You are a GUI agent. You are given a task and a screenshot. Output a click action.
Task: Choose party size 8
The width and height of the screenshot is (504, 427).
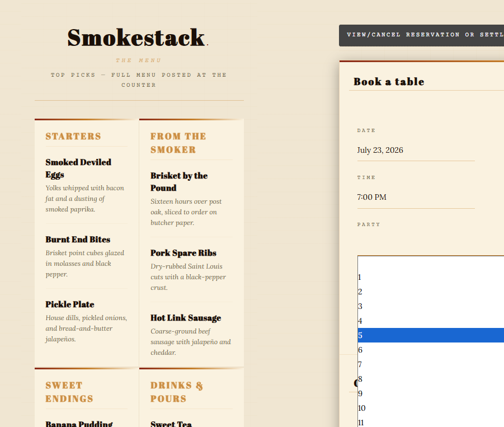click(431, 379)
